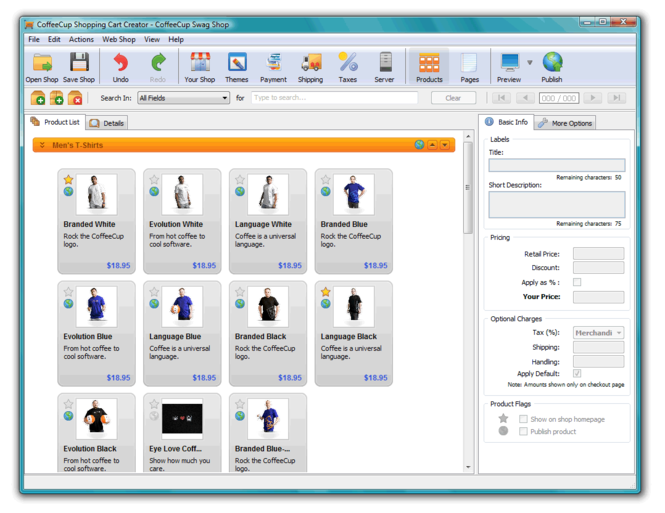The image size is (665, 513).
Task: Toggle publish globe on Branded Blue product
Action: [x=325, y=191]
